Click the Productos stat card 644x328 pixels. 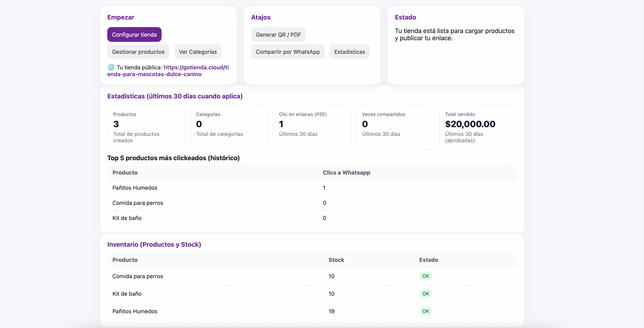click(146, 127)
